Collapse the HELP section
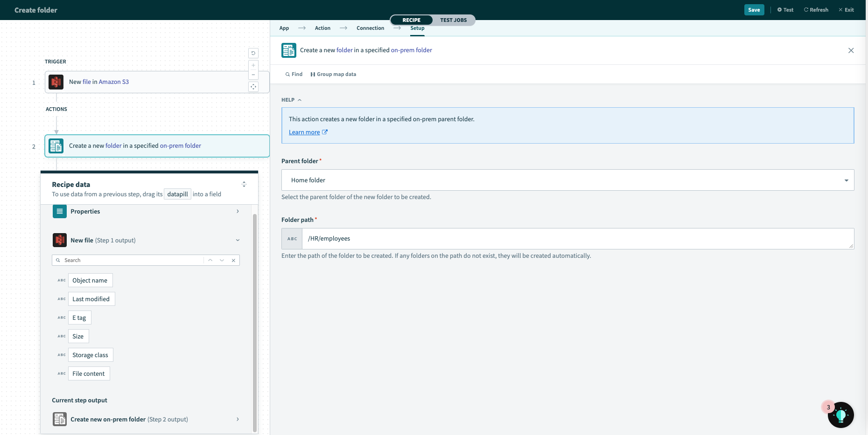Viewport: 868px width, 435px height. tap(292, 100)
